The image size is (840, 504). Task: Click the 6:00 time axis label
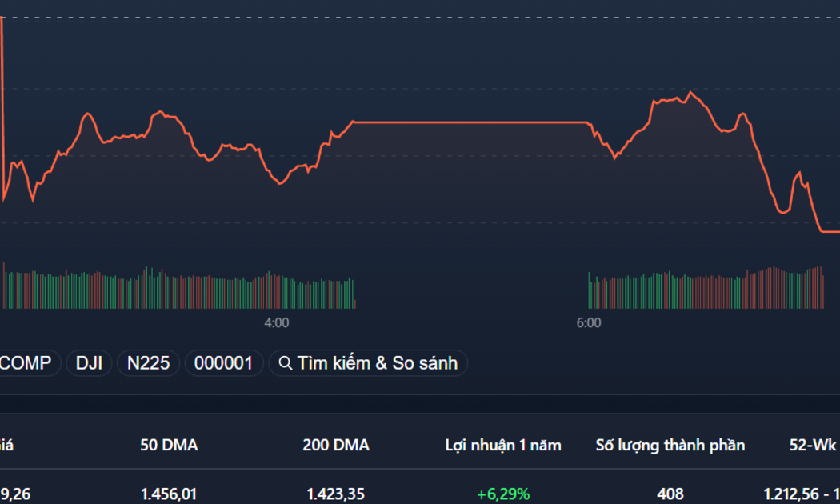click(x=589, y=323)
